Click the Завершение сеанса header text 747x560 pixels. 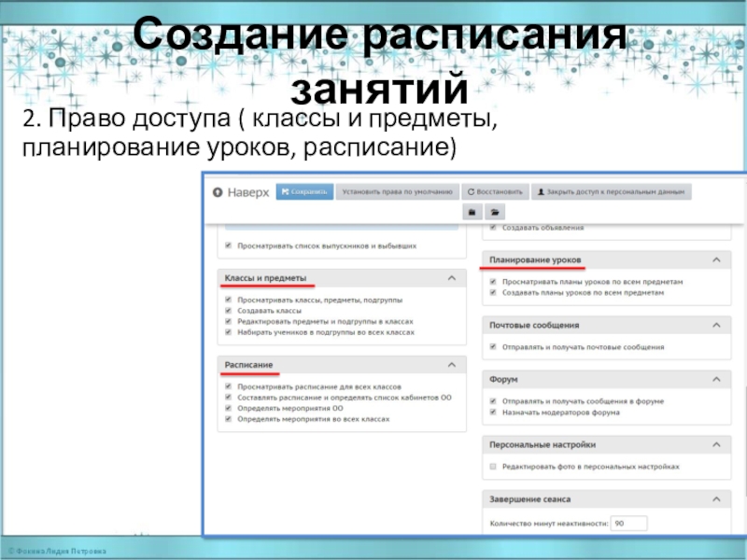(529, 499)
